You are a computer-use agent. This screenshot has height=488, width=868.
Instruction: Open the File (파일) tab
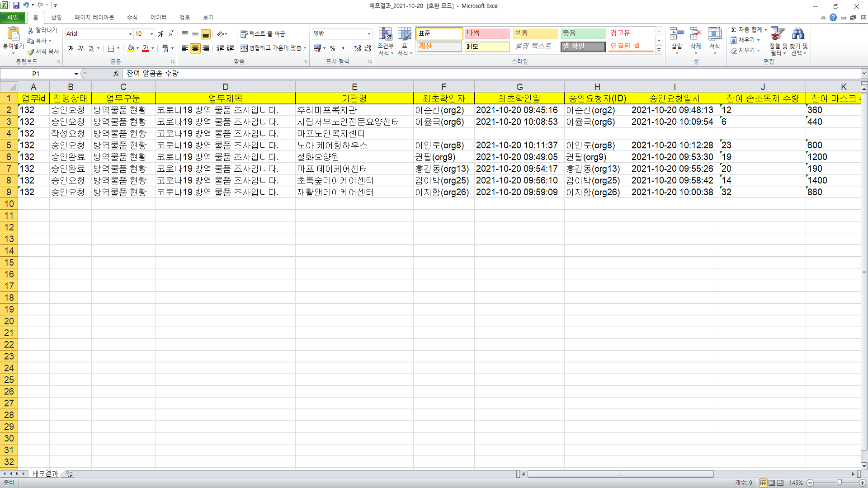click(x=13, y=18)
